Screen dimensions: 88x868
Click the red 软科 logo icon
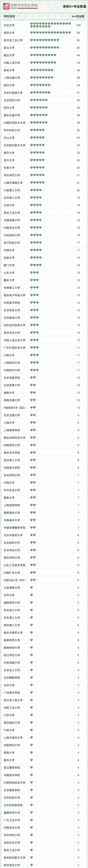pos(6,6)
